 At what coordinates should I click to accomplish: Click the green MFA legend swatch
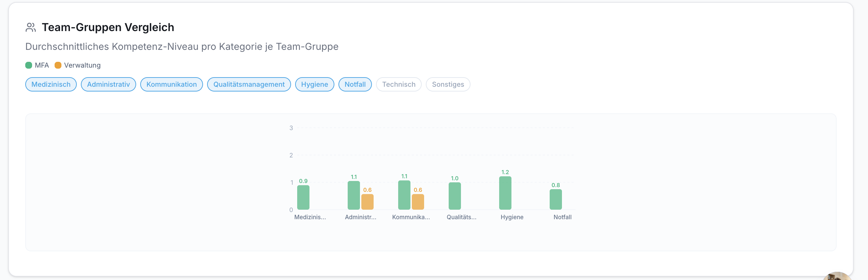[29, 65]
